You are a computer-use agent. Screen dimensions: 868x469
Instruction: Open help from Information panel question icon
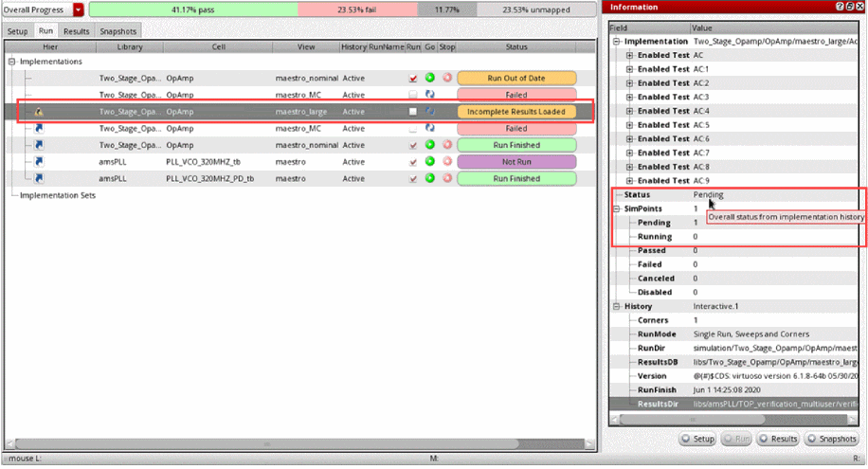[840, 7]
